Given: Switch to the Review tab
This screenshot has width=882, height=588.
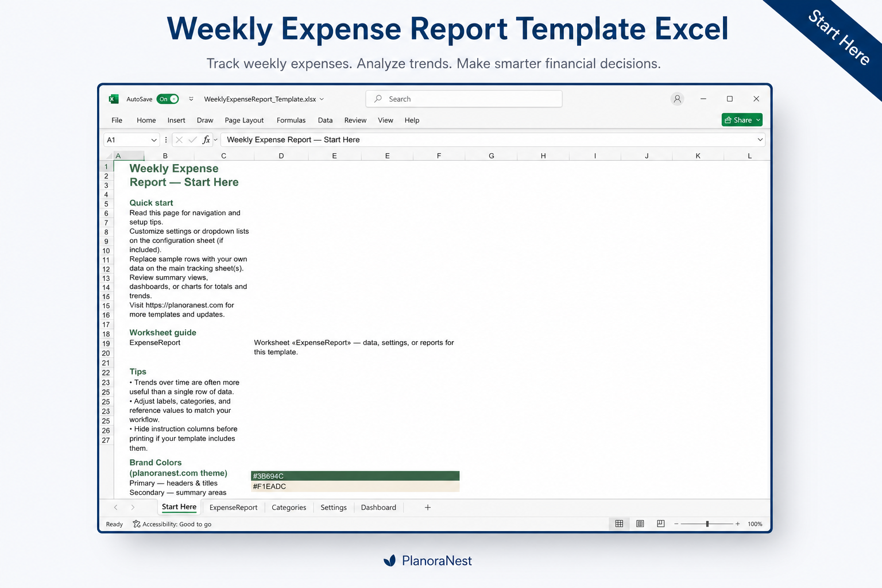Looking at the screenshot, I should tap(355, 120).
